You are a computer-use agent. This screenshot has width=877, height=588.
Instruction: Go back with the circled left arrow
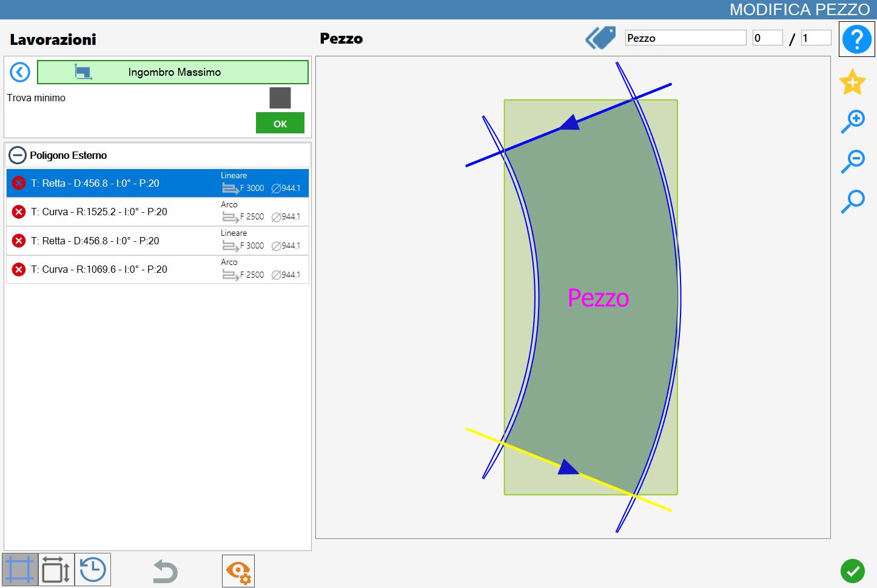20,73
